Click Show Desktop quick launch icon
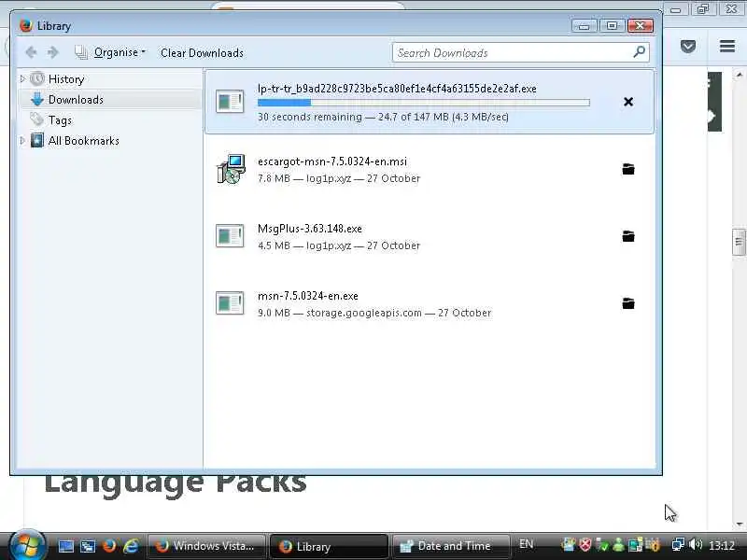This screenshot has width=747, height=560. pyautogui.click(x=65, y=546)
